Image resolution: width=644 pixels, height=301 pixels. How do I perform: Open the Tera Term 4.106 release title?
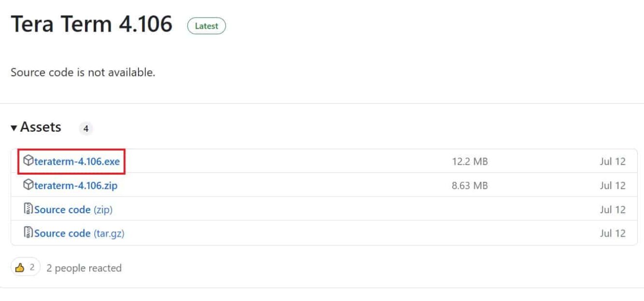point(92,24)
